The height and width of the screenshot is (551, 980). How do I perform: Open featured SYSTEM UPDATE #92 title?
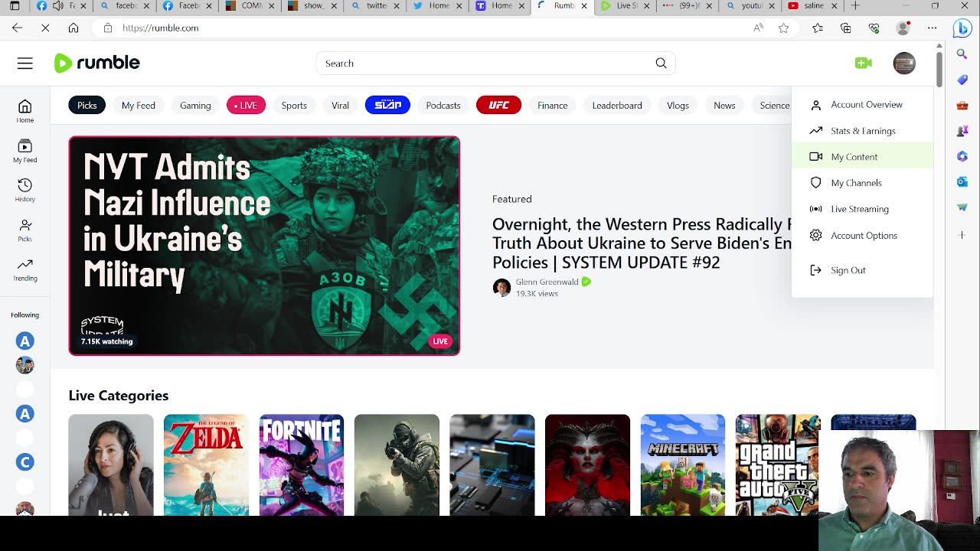coord(642,243)
